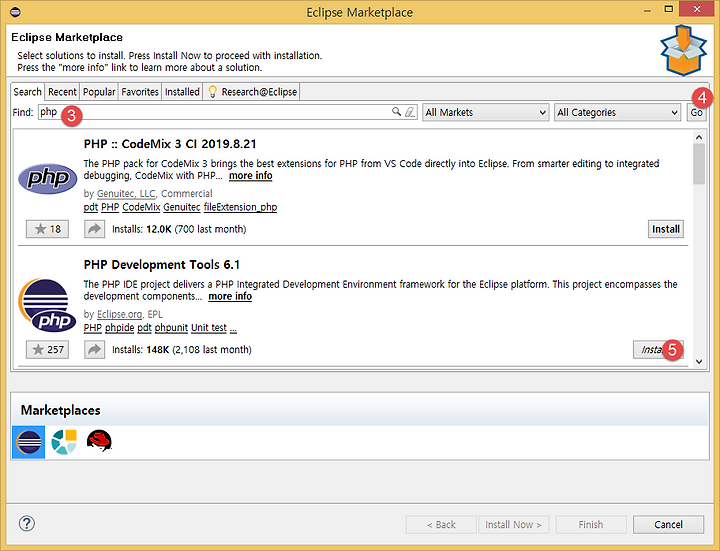The image size is (720, 551).
Task: Click the Genuitec tag link
Action: pos(182,207)
